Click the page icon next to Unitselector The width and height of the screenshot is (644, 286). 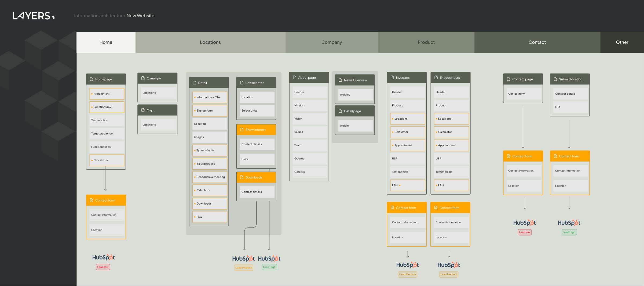241,83
